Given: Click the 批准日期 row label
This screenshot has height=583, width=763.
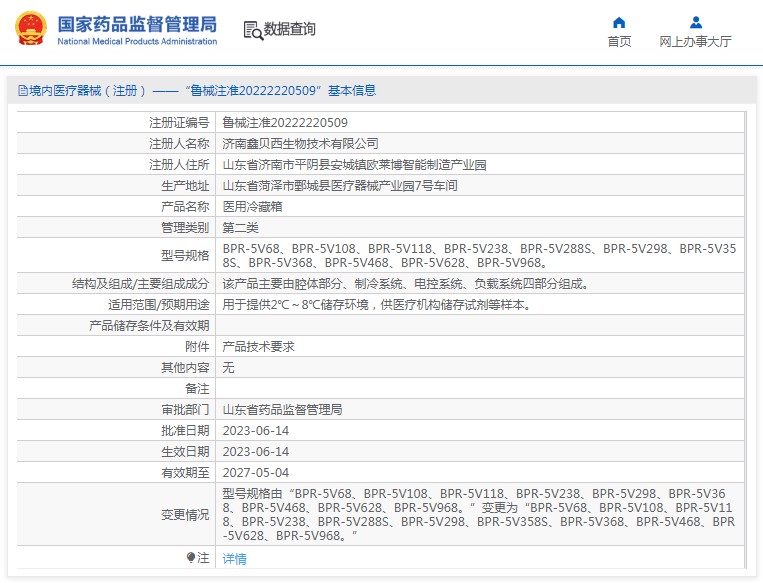Looking at the screenshot, I should (185, 431).
